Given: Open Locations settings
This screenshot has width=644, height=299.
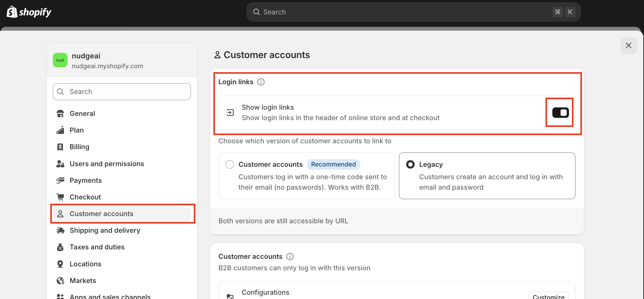Looking at the screenshot, I should 122,264.
